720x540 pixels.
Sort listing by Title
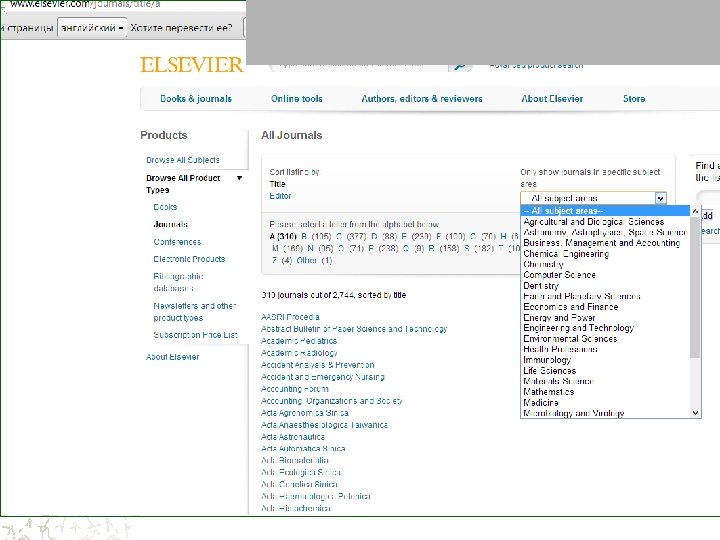pos(277,184)
